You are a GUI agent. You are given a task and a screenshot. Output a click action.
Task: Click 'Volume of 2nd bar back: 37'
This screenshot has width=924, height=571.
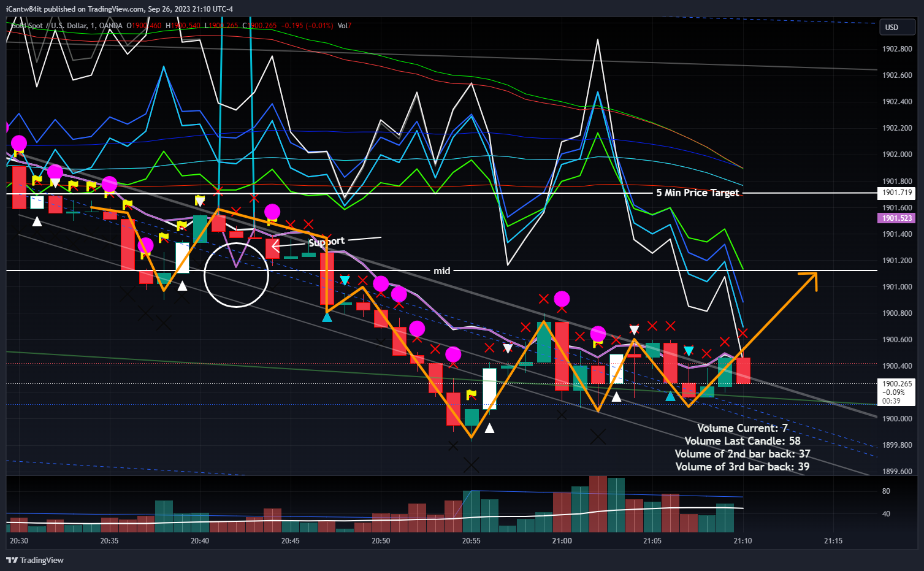(x=742, y=454)
